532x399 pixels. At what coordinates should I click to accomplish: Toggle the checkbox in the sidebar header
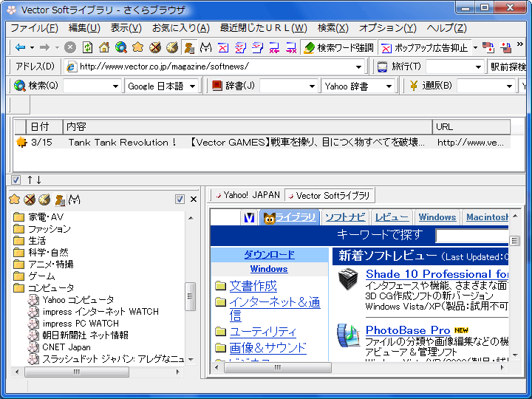coord(180,199)
